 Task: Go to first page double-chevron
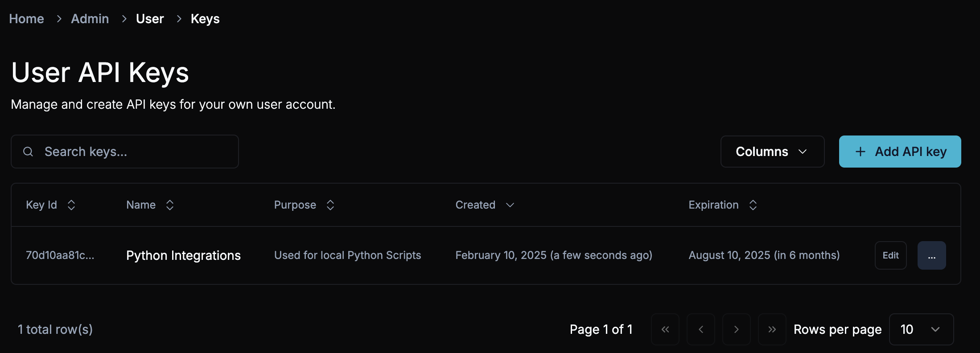tap(665, 329)
